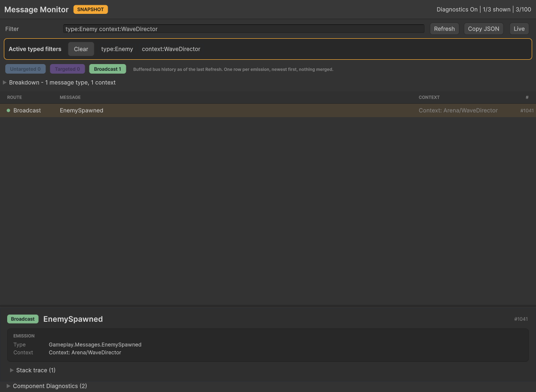Click the CONTEXT column header
Viewport: 536px width, 392px height.
point(429,98)
